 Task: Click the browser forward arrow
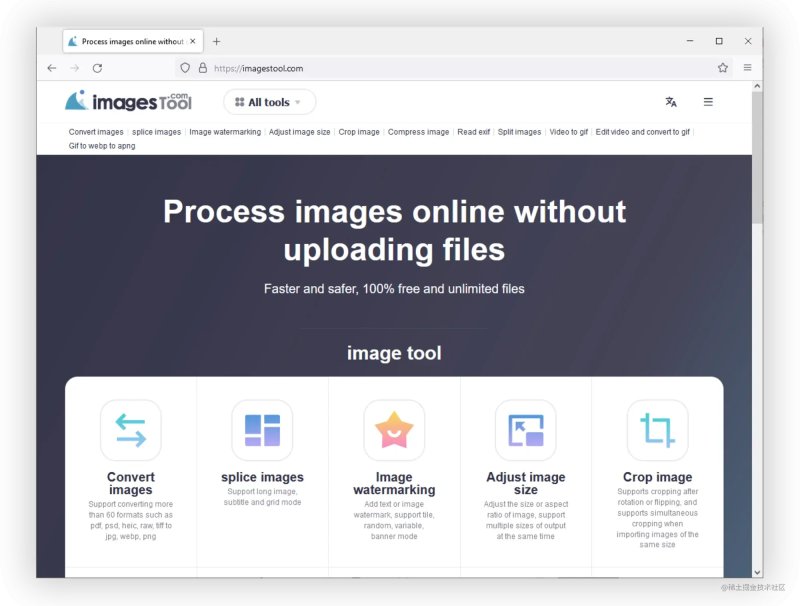(74, 68)
